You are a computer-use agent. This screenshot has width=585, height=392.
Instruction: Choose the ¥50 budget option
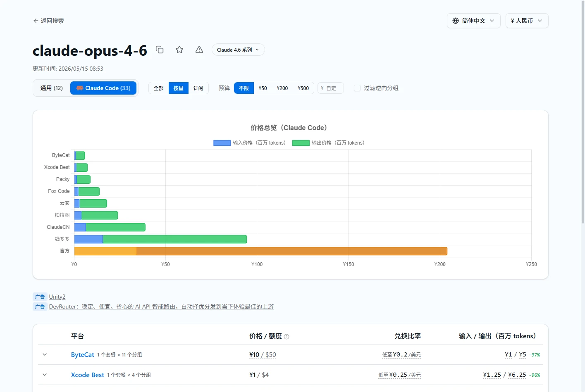263,88
